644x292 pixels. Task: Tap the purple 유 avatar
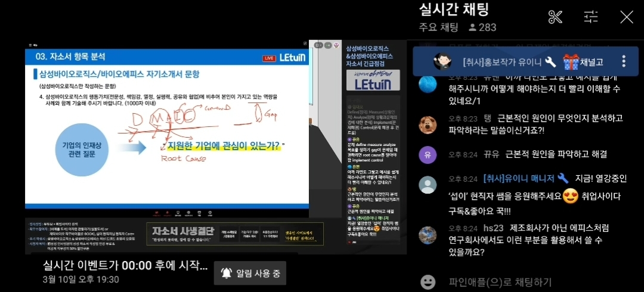pyautogui.click(x=428, y=155)
